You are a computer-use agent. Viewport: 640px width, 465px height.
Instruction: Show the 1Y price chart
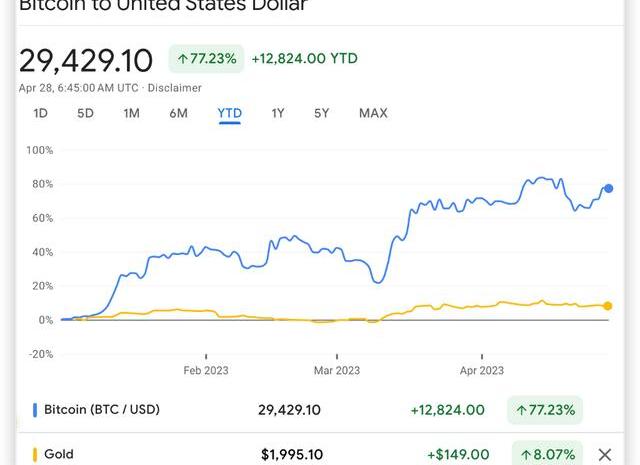pyautogui.click(x=278, y=113)
